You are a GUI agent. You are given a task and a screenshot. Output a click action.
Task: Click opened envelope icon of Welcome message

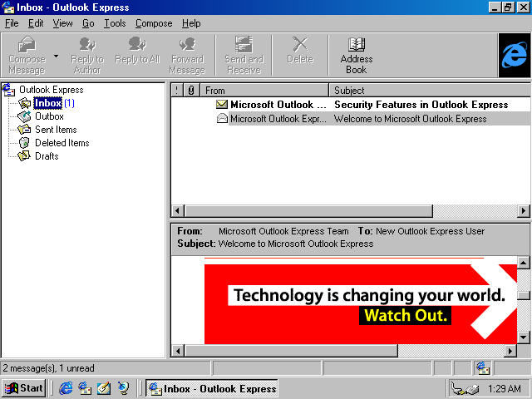point(222,118)
